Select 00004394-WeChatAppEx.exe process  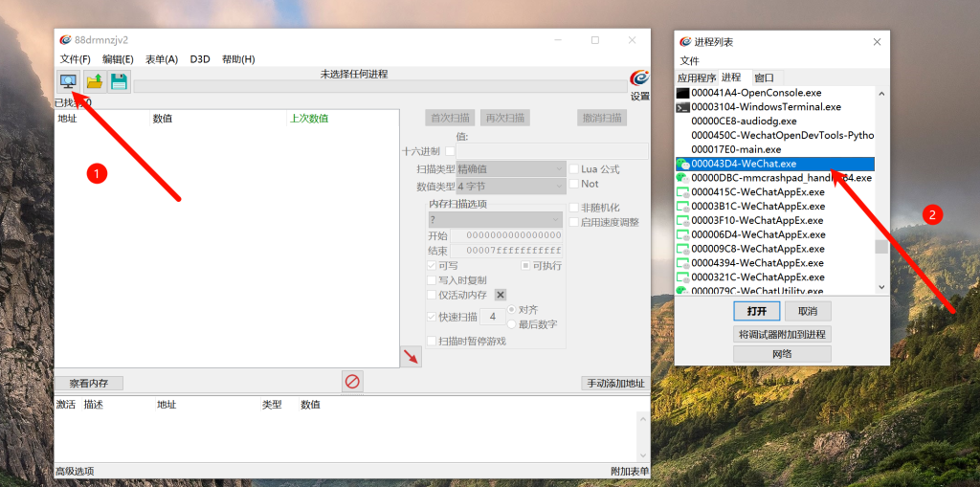tap(774, 262)
